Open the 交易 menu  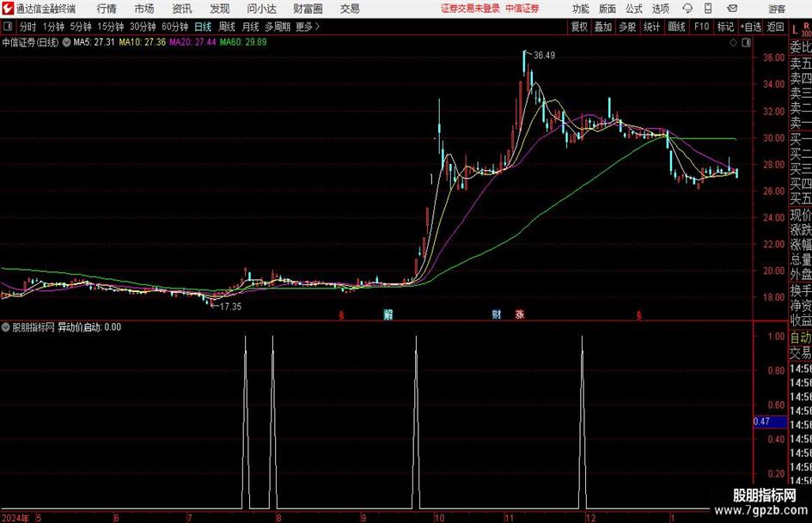(x=350, y=9)
